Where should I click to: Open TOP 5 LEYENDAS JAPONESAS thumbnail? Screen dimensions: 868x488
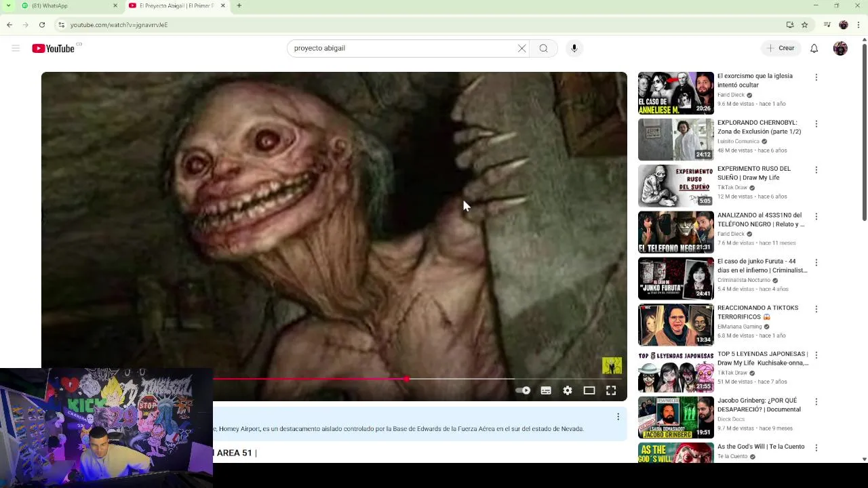click(x=676, y=371)
